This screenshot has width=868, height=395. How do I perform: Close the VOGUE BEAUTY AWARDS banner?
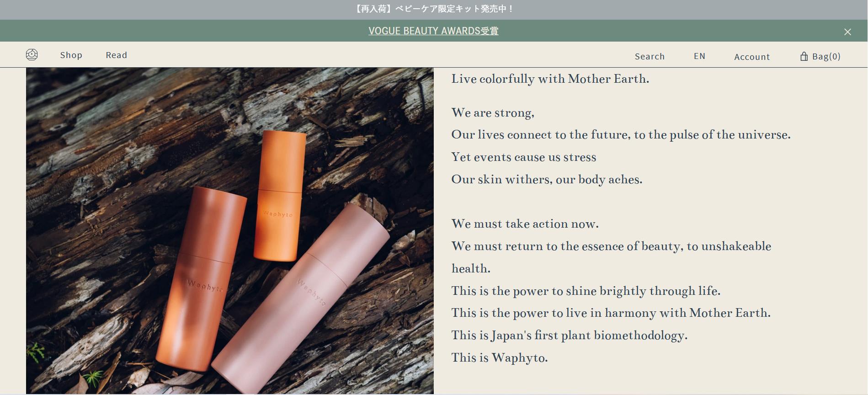847,32
